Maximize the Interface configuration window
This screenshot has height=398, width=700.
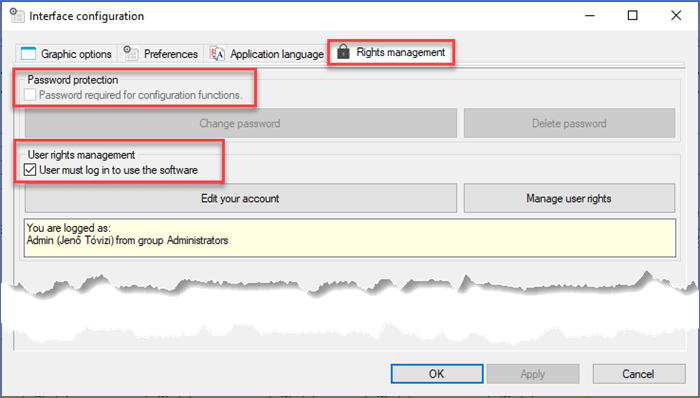632,16
